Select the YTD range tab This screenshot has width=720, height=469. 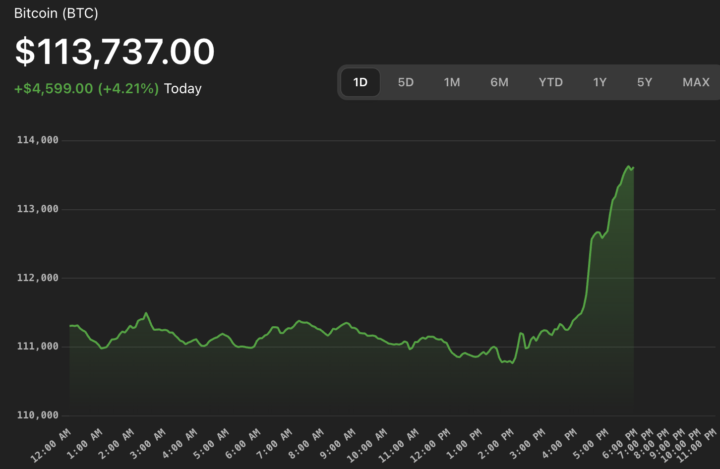tap(551, 82)
